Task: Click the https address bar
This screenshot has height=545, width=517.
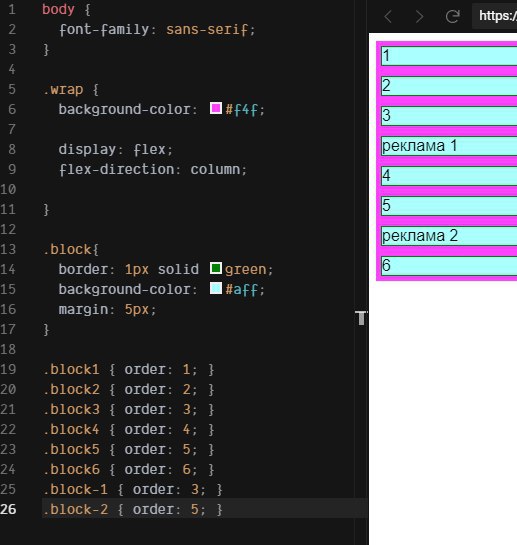Action: tap(494, 16)
